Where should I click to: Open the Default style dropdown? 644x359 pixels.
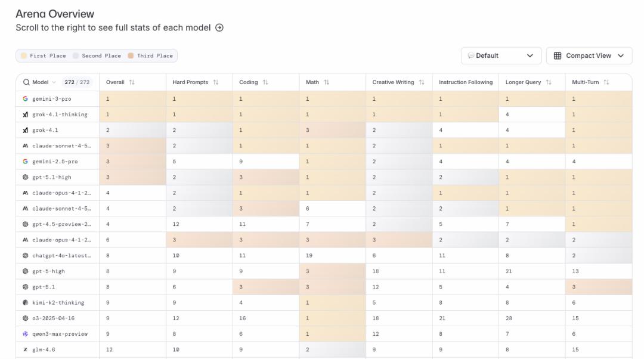coord(501,55)
